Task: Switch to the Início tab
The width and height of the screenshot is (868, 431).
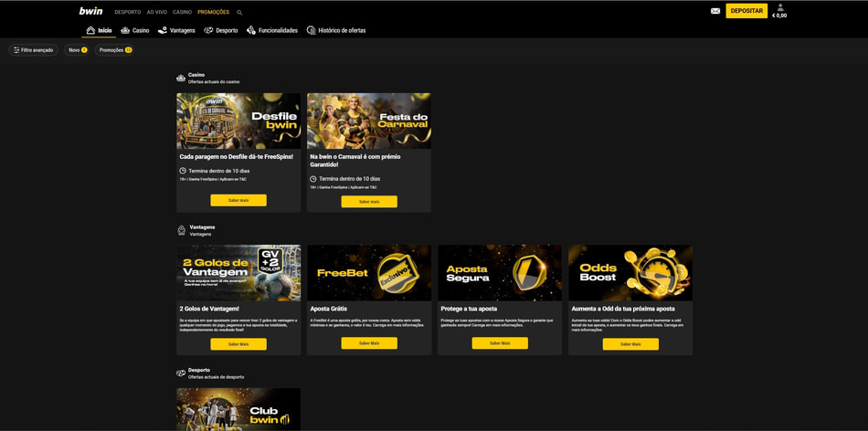Action: pyautogui.click(x=99, y=30)
